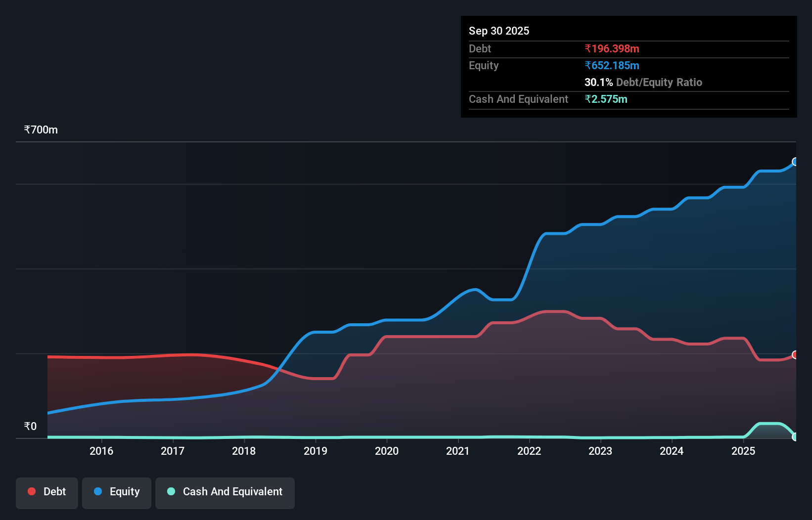
Task: Click the ₹196.398m Debt value
Action: 612,48
